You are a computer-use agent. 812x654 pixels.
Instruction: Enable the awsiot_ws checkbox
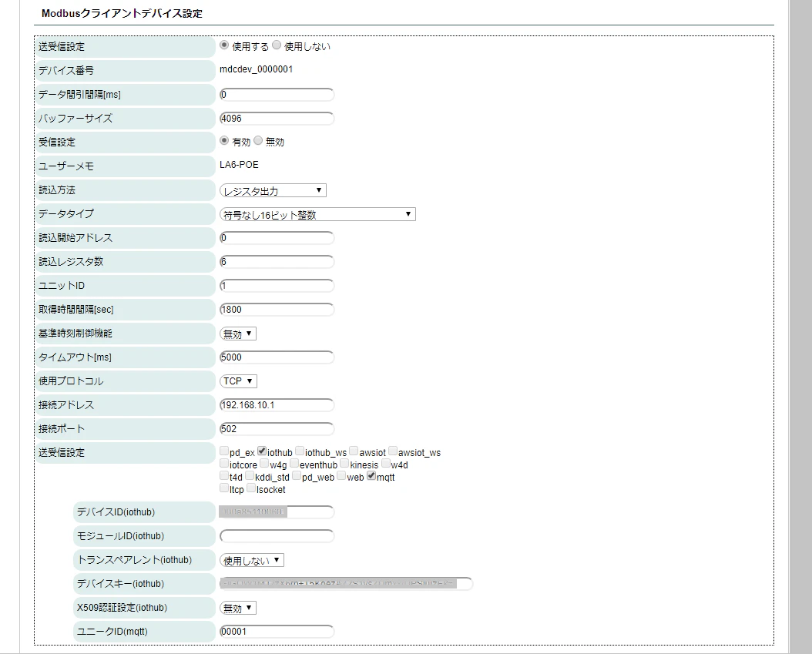pos(393,451)
